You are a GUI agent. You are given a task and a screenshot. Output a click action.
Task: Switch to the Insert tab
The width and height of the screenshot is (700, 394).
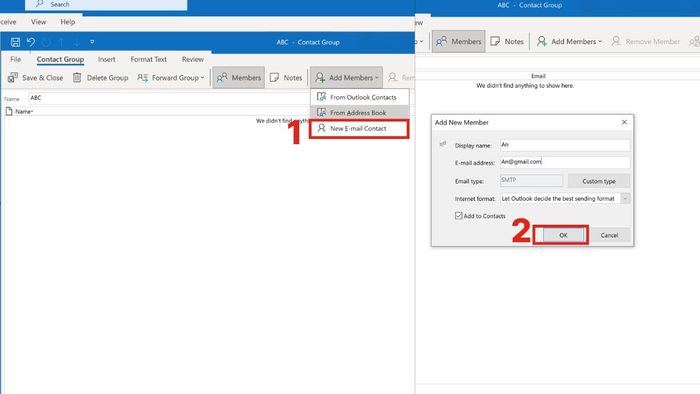(x=107, y=59)
